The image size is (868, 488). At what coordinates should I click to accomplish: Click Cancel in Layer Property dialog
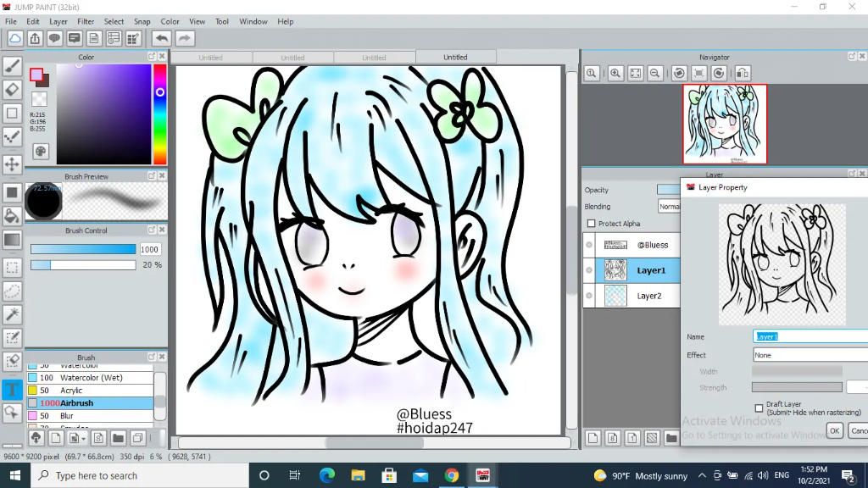pos(858,430)
